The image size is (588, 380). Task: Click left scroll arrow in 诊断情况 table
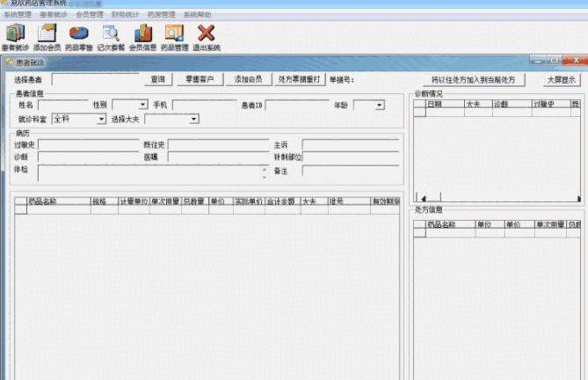pyautogui.click(x=423, y=198)
